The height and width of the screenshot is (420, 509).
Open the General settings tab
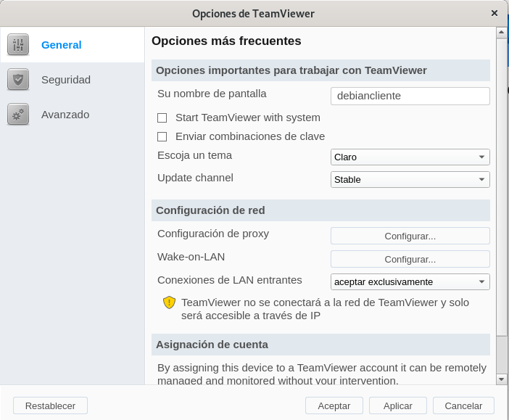[x=73, y=45]
